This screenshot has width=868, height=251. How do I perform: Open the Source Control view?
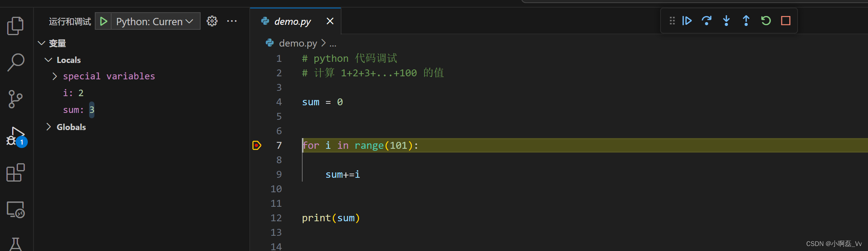(x=16, y=99)
